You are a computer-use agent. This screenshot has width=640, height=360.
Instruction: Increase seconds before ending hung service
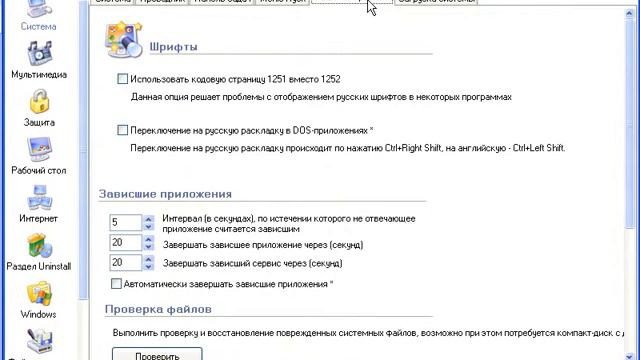(x=149, y=259)
